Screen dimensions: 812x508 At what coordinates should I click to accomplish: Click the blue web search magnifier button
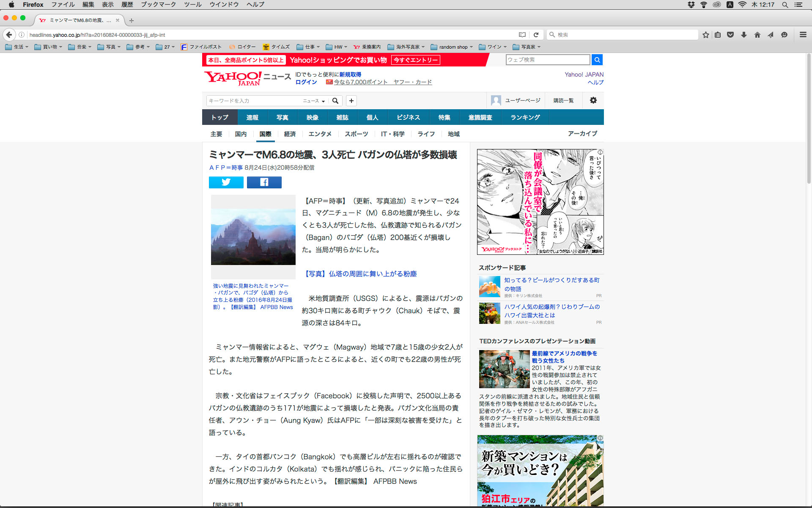tap(597, 60)
